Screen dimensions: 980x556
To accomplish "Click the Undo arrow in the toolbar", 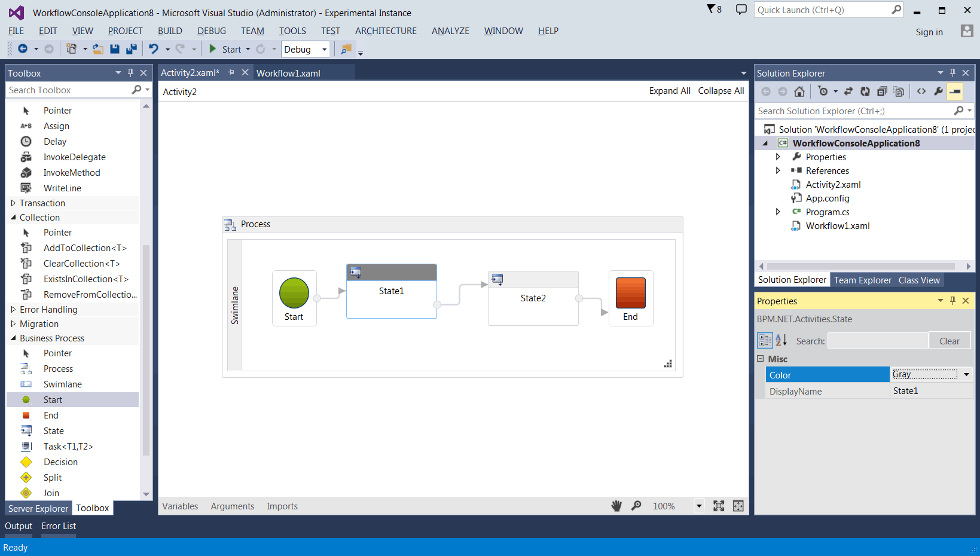I will coord(154,49).
